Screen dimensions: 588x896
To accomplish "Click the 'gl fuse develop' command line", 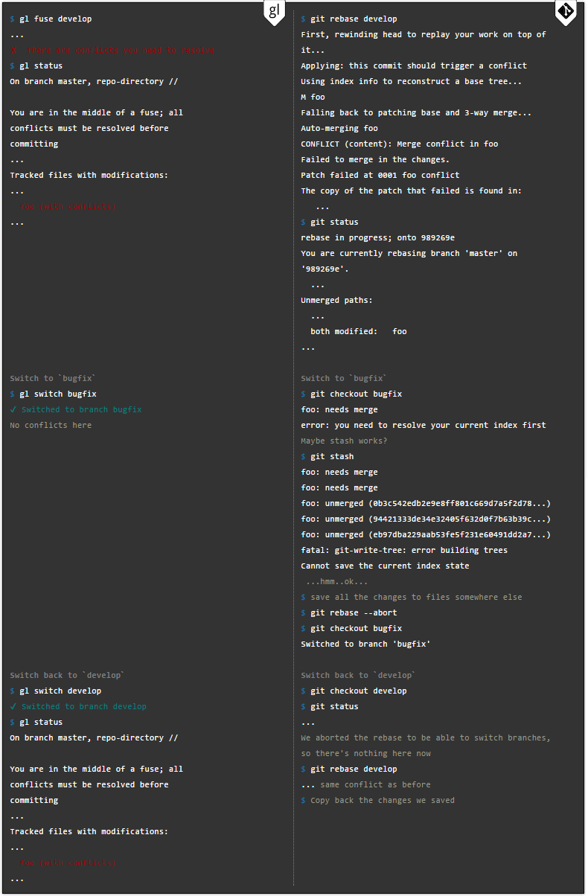I will pyautogui.click(x=56, y=19).
